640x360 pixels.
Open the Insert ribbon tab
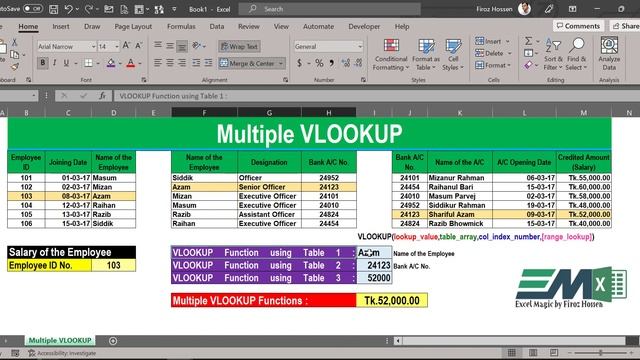[60, 27]
